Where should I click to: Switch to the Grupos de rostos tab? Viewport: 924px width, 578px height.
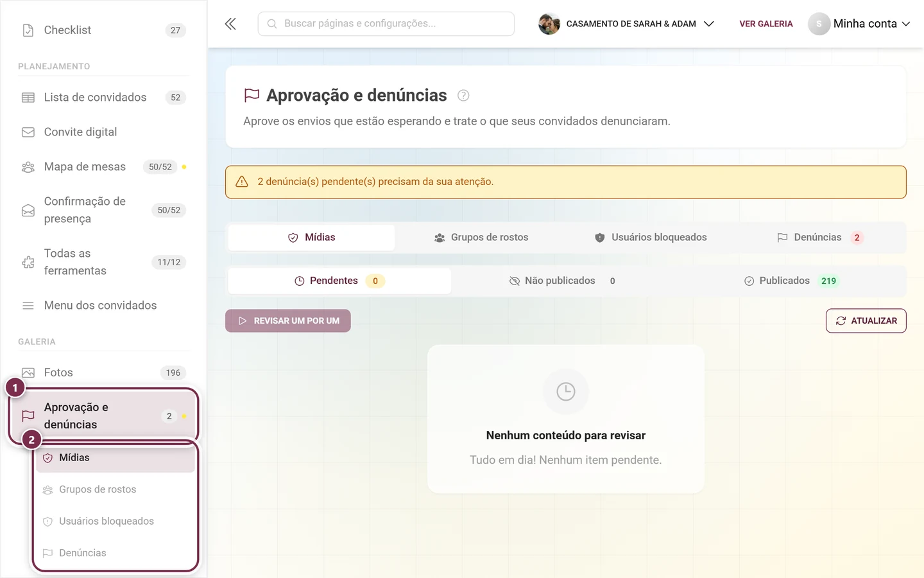pos(481,238)
